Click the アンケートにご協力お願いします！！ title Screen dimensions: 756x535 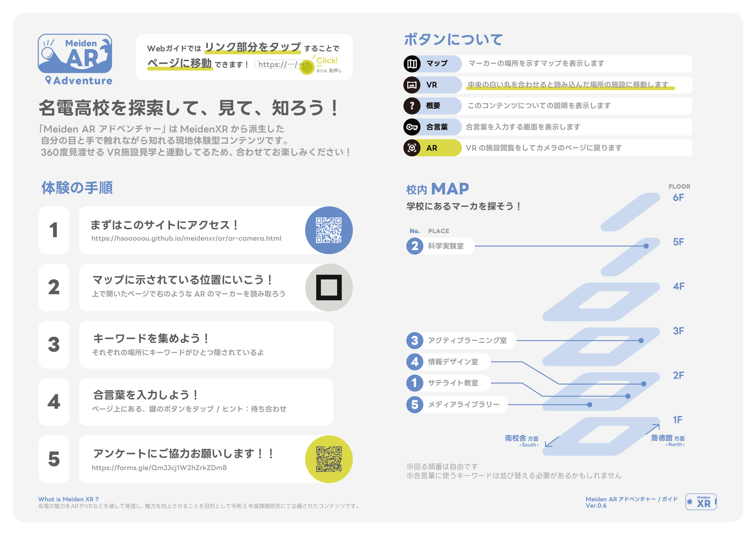[x=183, y=454]
